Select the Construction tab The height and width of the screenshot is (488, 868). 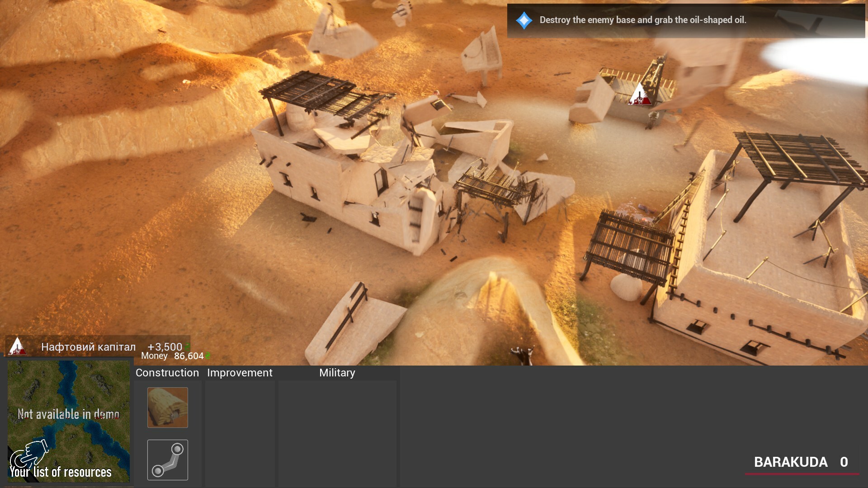(167, 373)
